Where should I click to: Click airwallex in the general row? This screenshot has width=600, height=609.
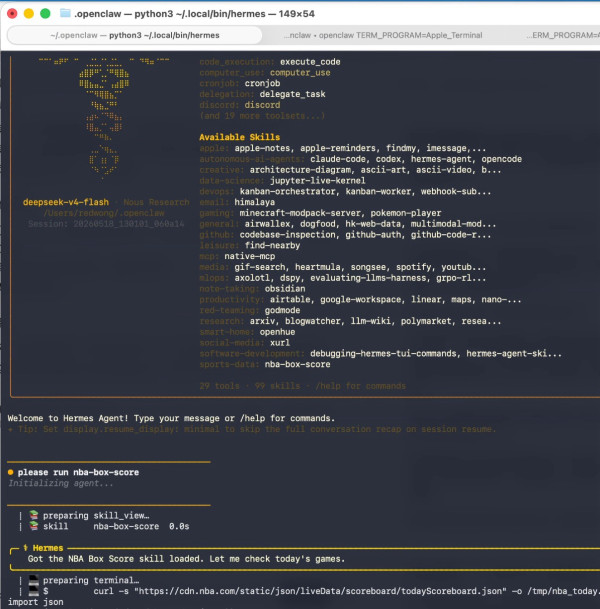point(268,224)
